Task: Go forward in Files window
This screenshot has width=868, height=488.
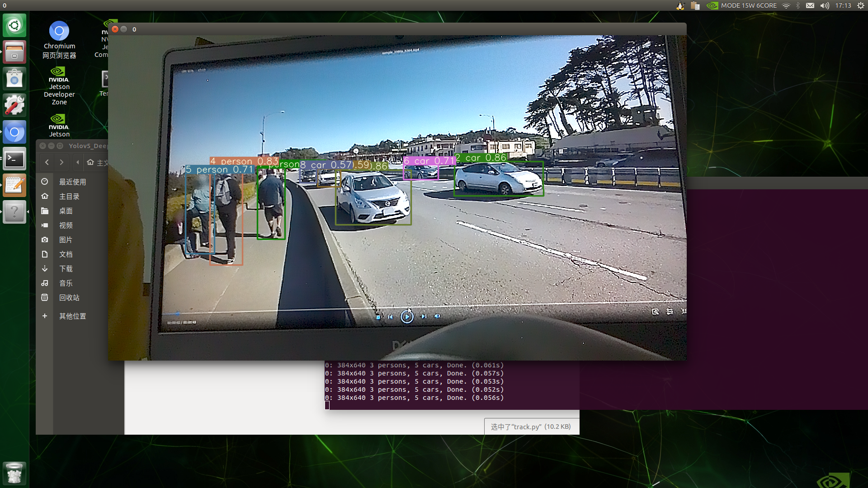Action: pyautogui.click(x=61, y=162)
